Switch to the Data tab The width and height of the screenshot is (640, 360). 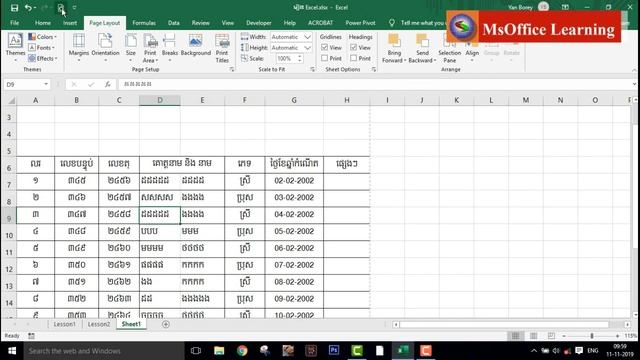click(173, 23)
